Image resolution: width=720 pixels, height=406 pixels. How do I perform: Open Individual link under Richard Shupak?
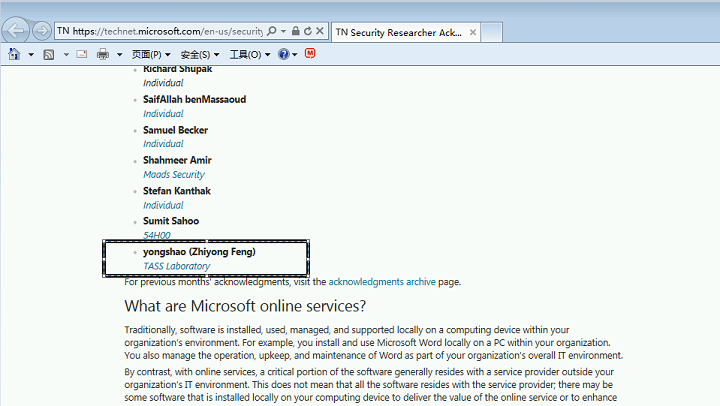pos(163,83)
